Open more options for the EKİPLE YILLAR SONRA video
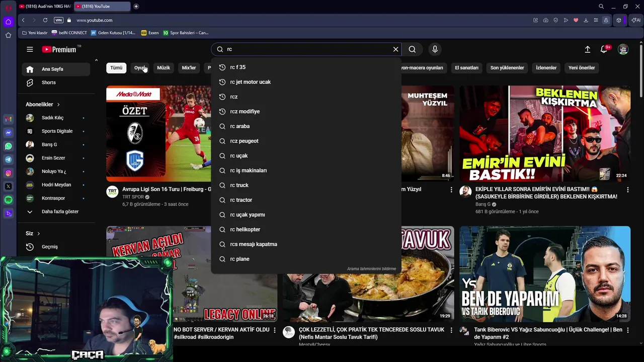644x362 pixels. pos(627,190)
